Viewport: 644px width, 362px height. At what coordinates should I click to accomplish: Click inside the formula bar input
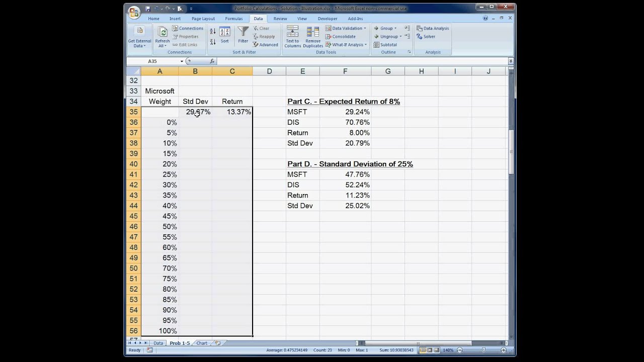[x=362, y=61]
